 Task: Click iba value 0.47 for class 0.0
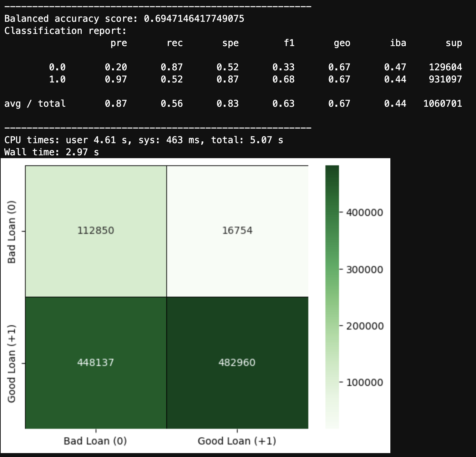(395, 67)
